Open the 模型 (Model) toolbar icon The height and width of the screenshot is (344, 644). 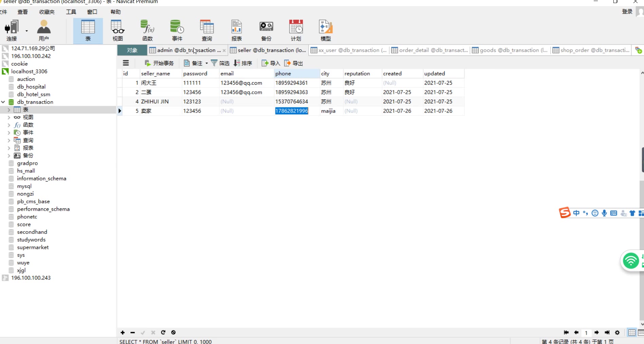pos(325,30)
